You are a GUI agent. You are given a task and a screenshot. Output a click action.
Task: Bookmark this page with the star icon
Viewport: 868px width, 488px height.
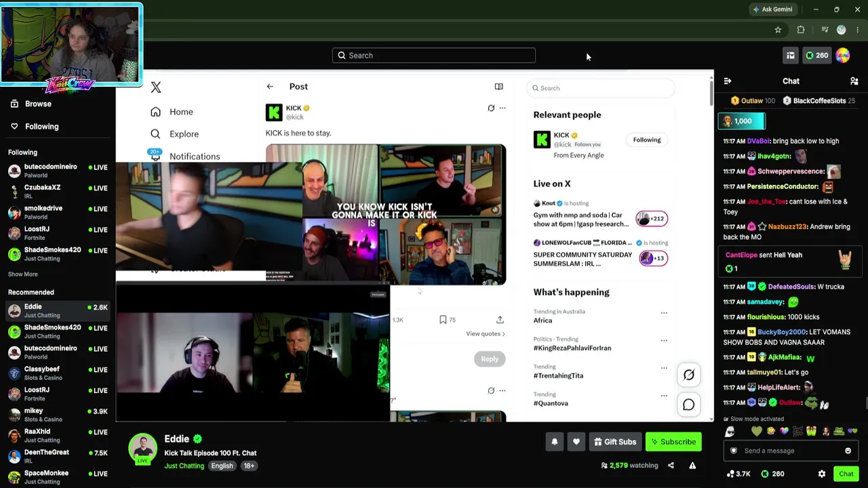tap(778, 30)
